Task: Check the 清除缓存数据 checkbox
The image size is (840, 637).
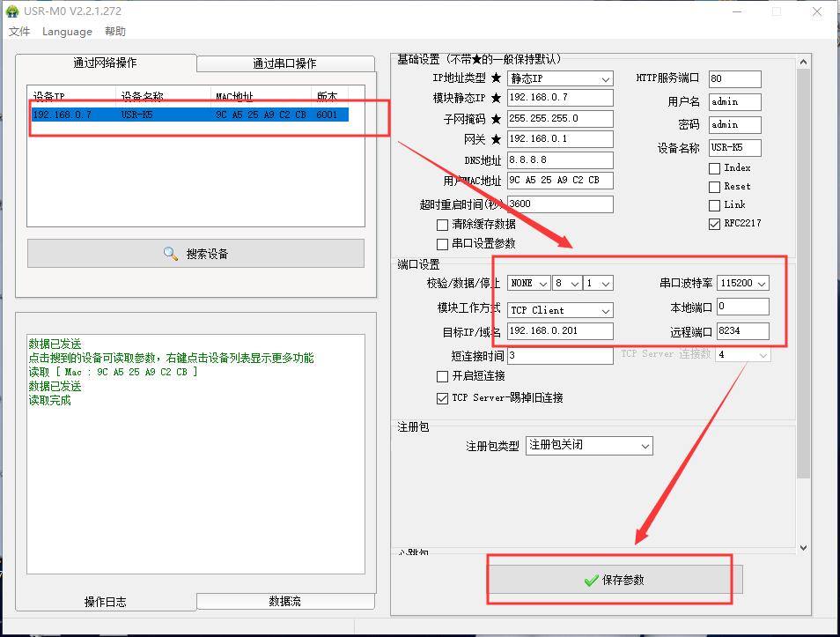Action: click(x=443, y=225)
